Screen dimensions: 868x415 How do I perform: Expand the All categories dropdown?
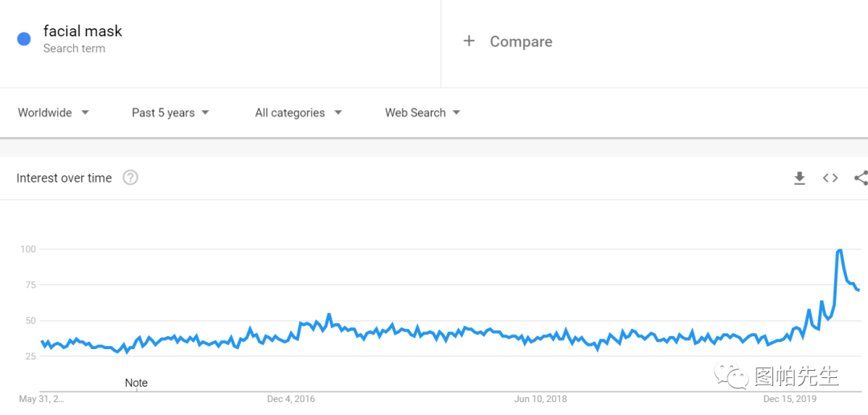(x=298, y=113)
